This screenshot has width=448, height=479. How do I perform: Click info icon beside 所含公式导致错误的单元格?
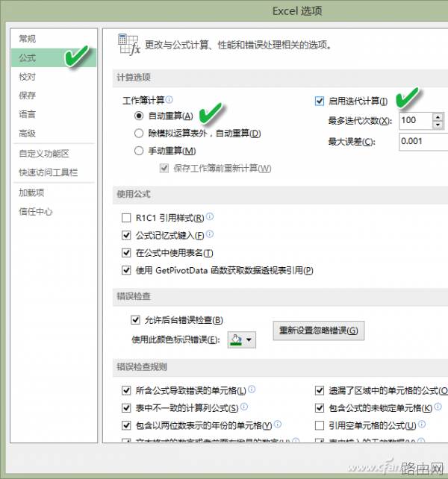tap(252, 389)
